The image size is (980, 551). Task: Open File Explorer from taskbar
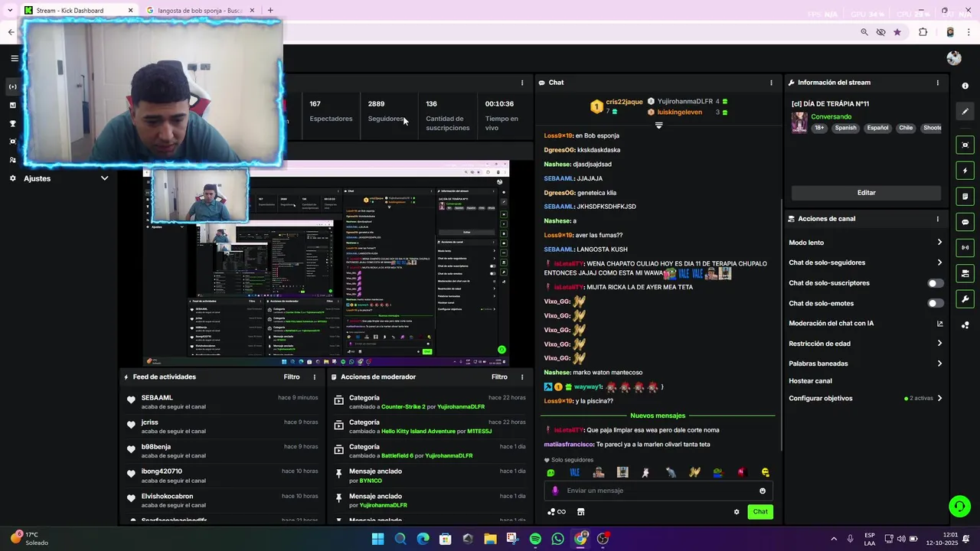click(490, 539)
